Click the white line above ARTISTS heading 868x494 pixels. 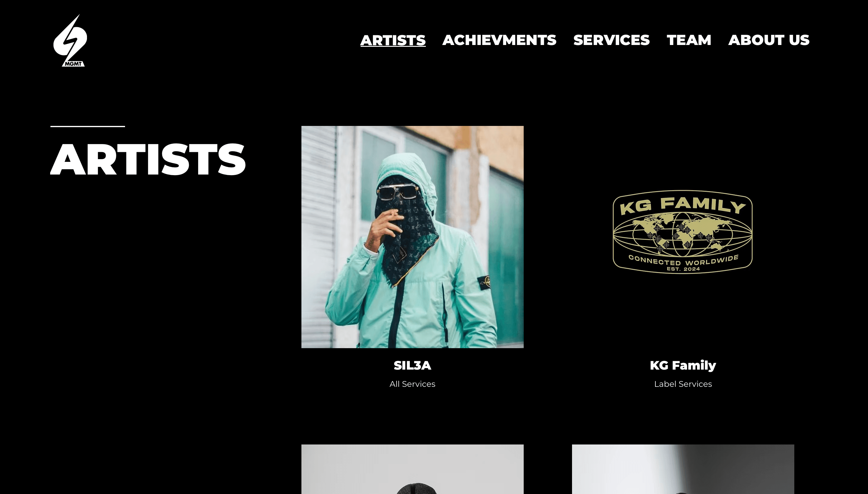[x=88, y=126]
